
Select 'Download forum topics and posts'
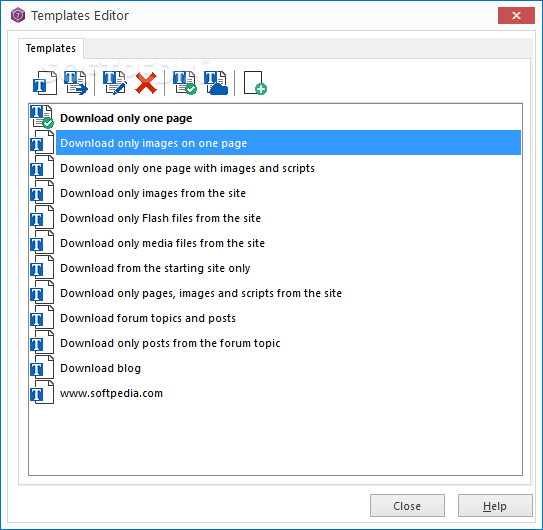[x=148, y=318]
